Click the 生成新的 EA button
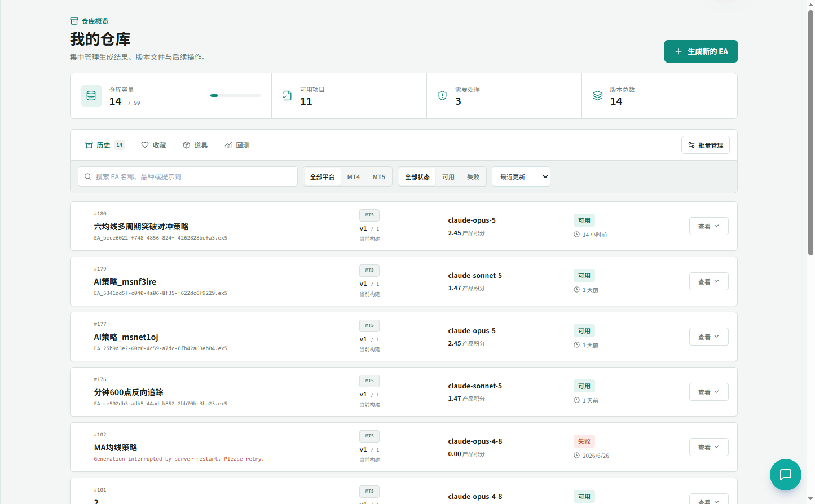The height and width of the screenshot is (504, 815). (701, 51)
